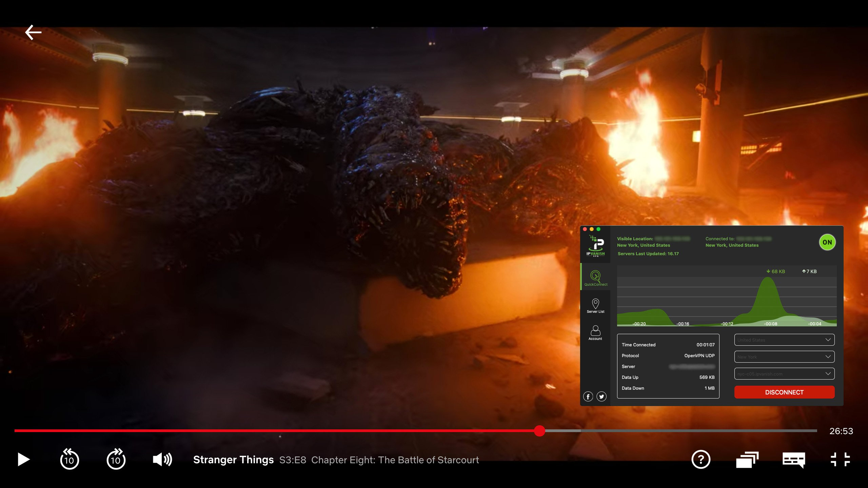The image size is (868, 488).
Task: Expand the first server location dropdown
Action: [783, 339]
